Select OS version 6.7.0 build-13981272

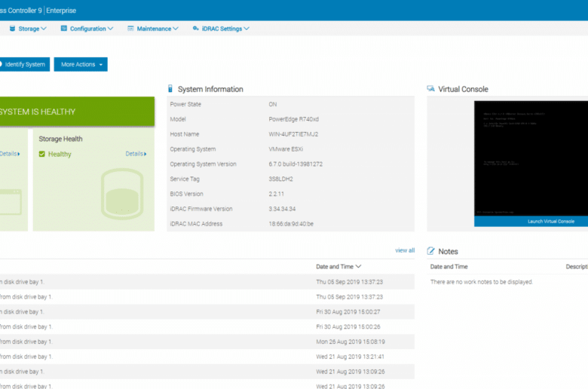[x=296, y=164]
